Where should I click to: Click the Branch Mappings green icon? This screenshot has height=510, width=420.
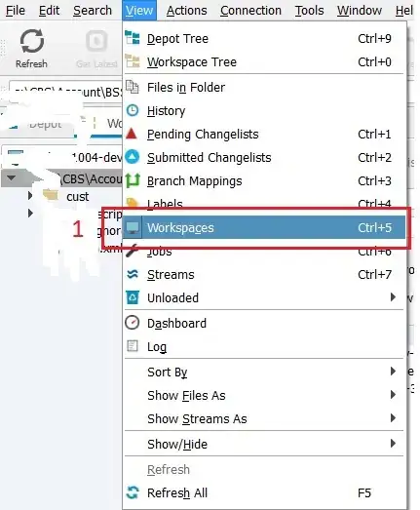pyautogui.click(x=133, y=180)
